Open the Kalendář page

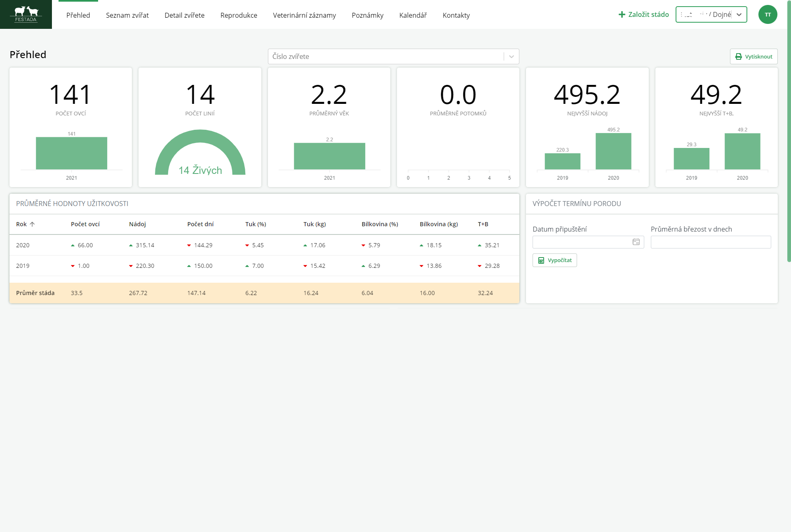[413, 15]
